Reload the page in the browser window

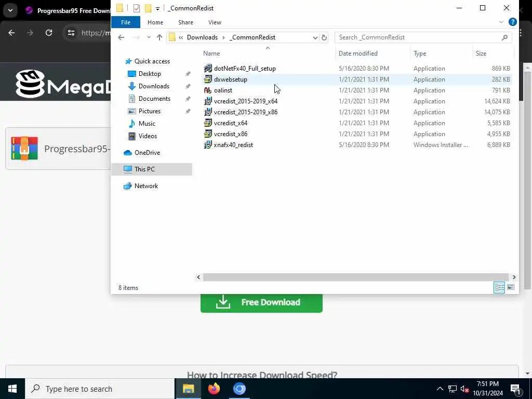pyautogui.click(x=49, y=33)
